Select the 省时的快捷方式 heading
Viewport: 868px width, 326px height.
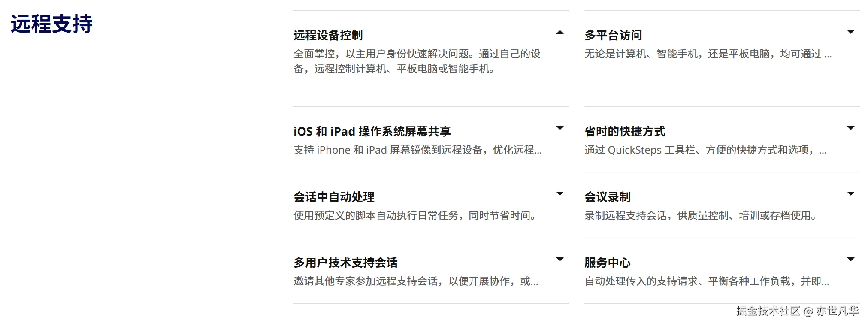tap(625, 131)
